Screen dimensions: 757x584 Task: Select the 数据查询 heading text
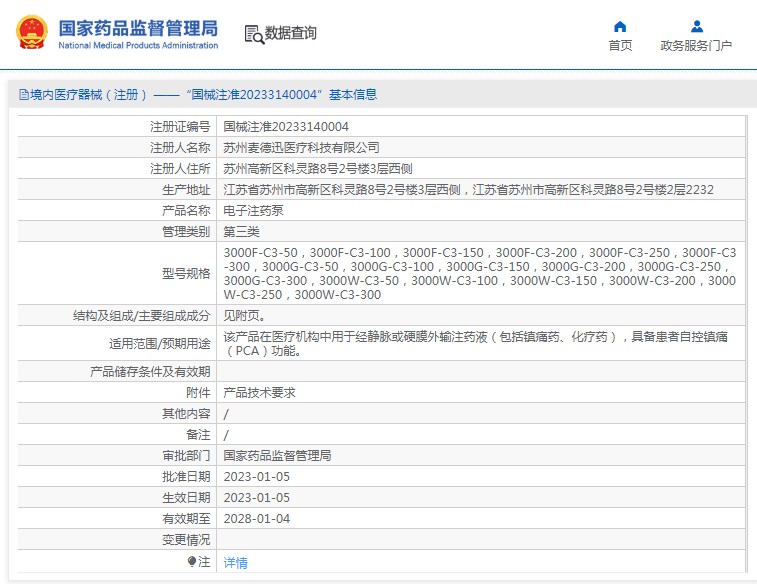291,33
